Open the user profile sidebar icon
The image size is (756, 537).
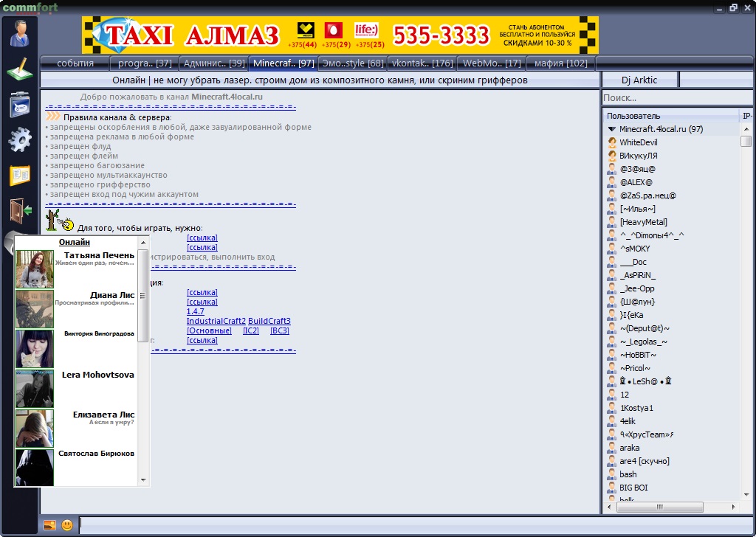coord(20,33)
